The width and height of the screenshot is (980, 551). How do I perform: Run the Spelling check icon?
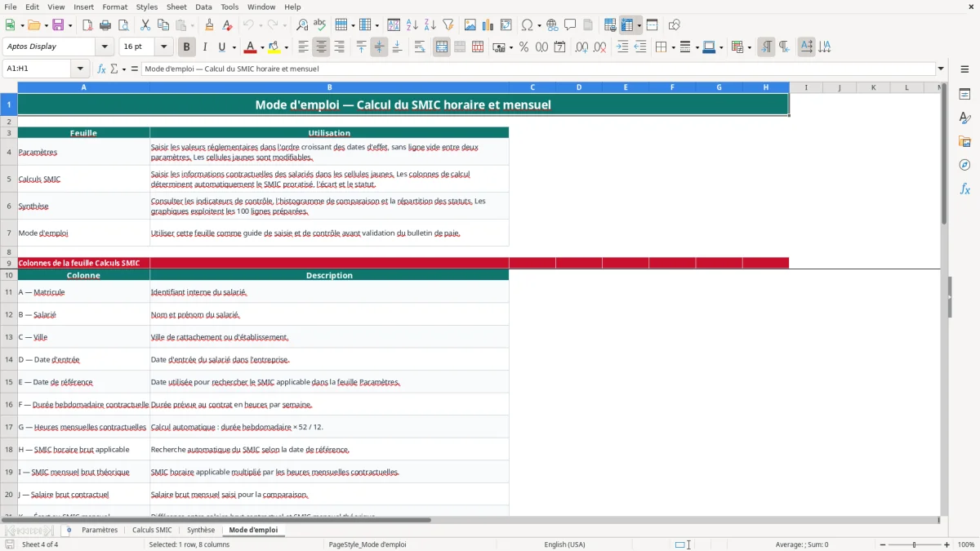(320, 25)
